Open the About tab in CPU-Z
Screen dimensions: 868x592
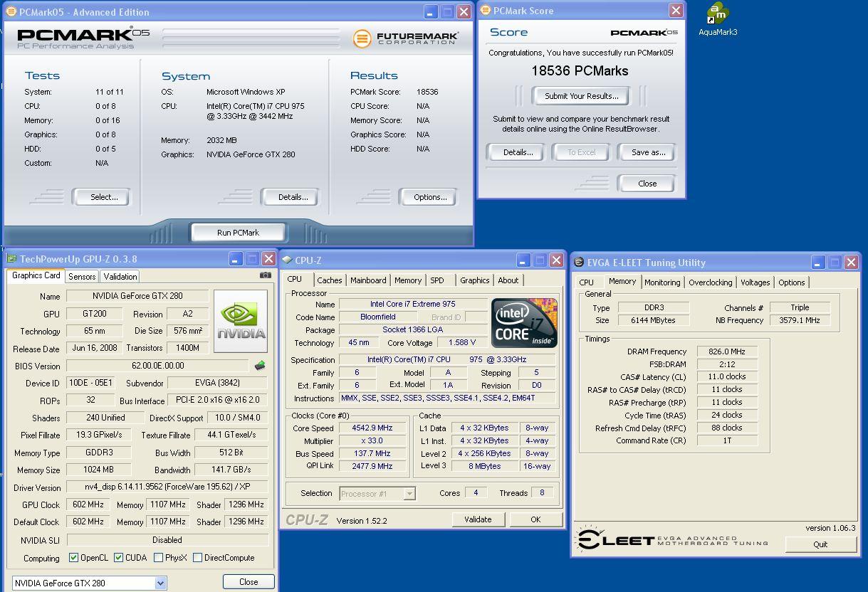508,280
